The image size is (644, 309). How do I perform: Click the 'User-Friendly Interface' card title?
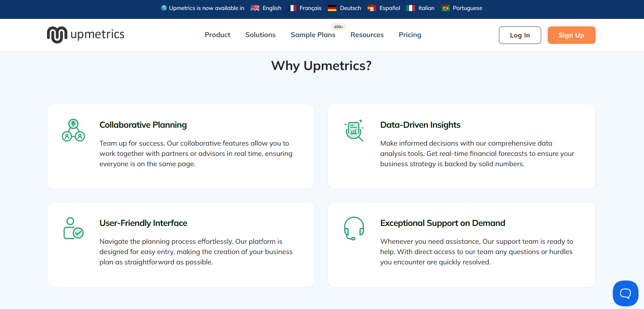(x=143, y=223)
